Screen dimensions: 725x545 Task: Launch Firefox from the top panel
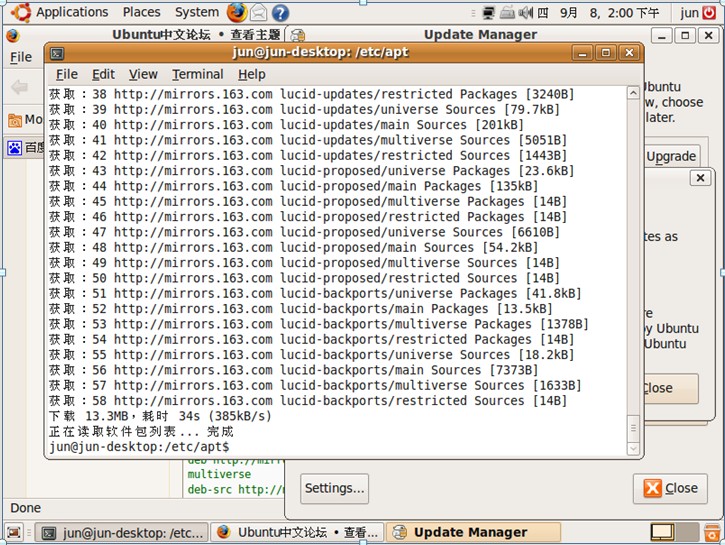tap(236, 12)
